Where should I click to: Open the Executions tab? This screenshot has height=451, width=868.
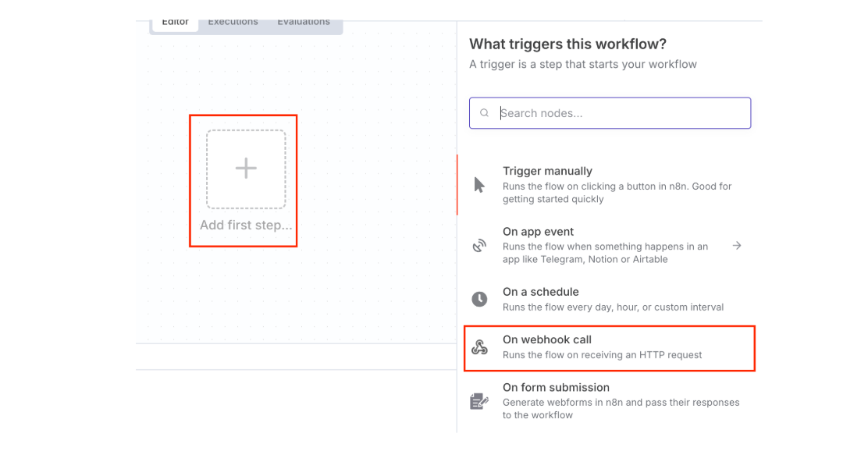coord(233,22)
